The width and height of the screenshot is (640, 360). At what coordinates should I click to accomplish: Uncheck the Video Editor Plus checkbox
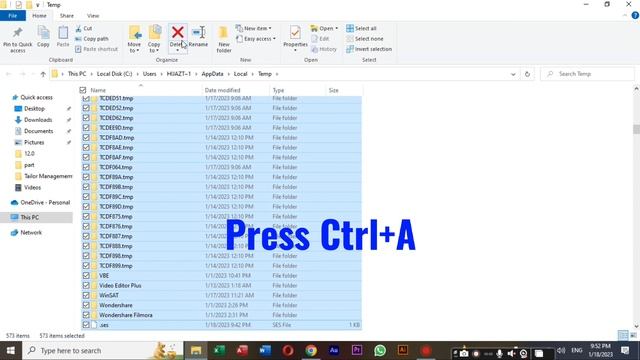[86, 285]
